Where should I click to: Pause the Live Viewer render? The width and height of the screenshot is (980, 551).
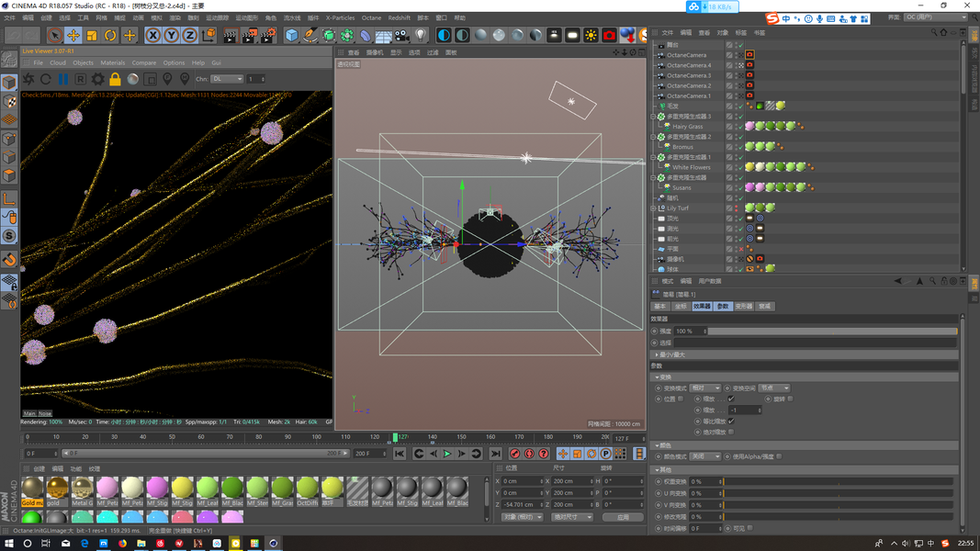(x=63, y=79)
